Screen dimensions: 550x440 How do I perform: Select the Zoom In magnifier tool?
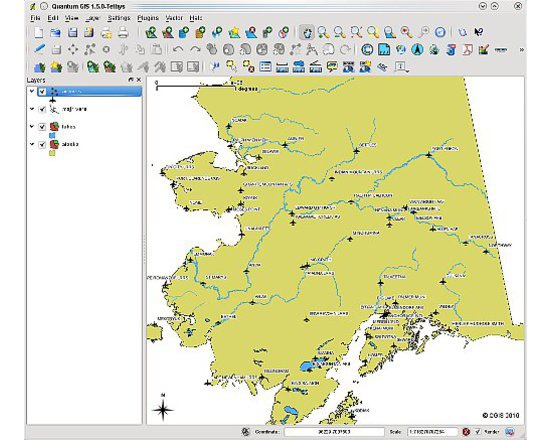[323, 33]
